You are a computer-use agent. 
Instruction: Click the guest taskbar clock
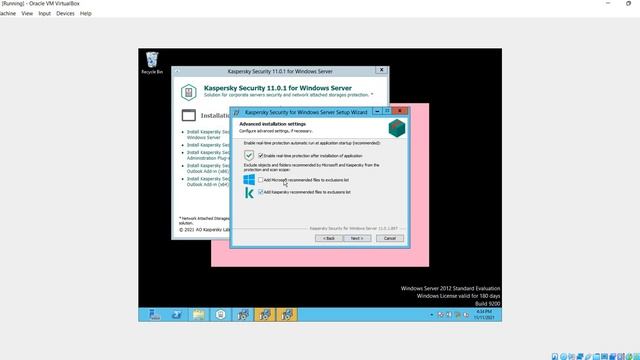(x=484, y=314)
